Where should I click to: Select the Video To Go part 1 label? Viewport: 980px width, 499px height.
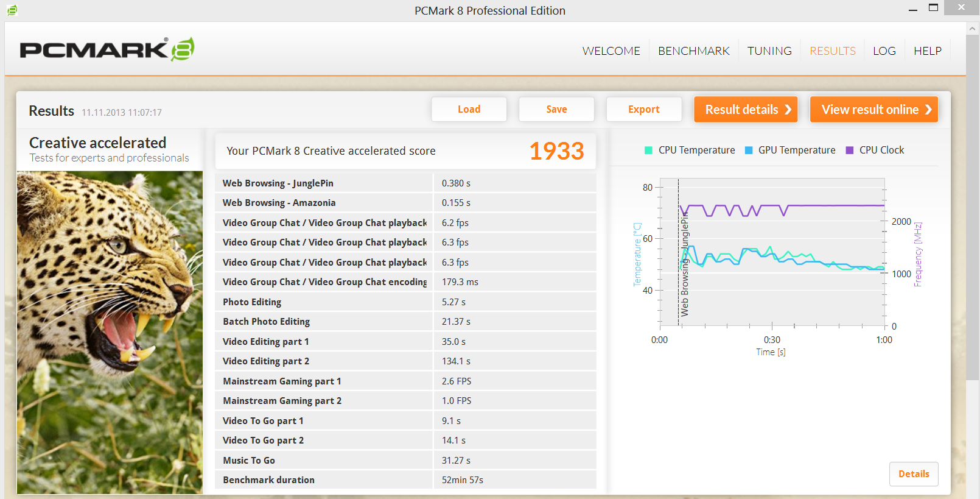coord(263,421)
